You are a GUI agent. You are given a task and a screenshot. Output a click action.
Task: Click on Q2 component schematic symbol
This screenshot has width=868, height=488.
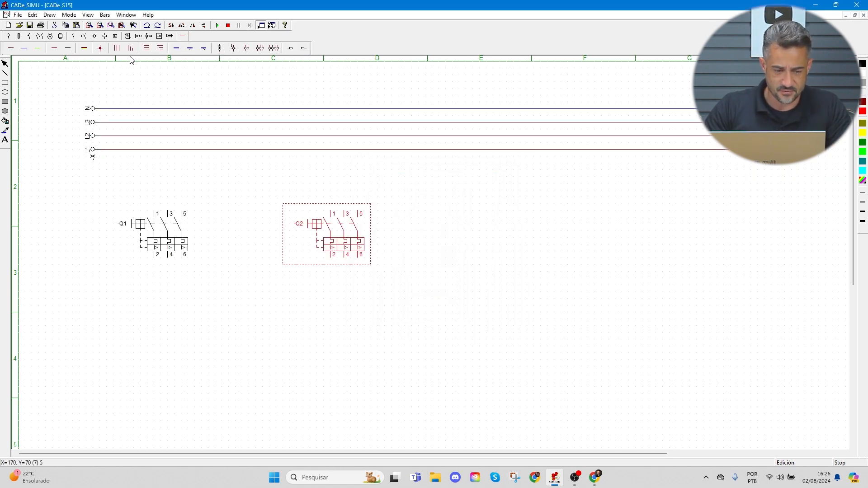(328, 232)
